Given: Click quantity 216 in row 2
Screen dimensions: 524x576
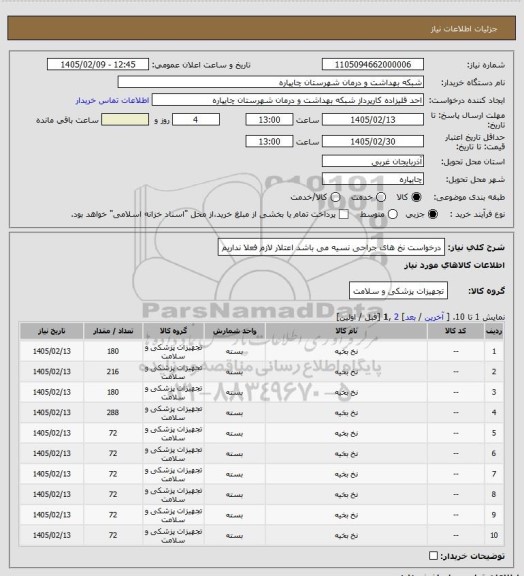Looking at the screenshot, I should 113,372.
